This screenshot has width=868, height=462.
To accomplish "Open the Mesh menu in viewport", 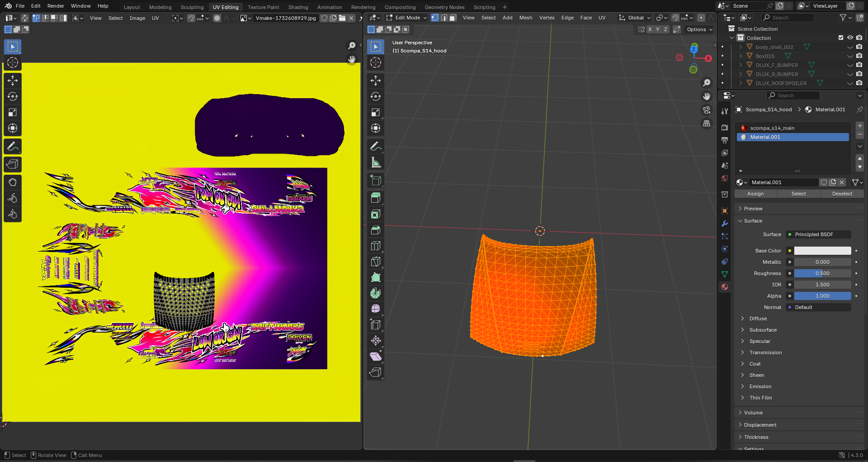I will (x=525, y=18).
